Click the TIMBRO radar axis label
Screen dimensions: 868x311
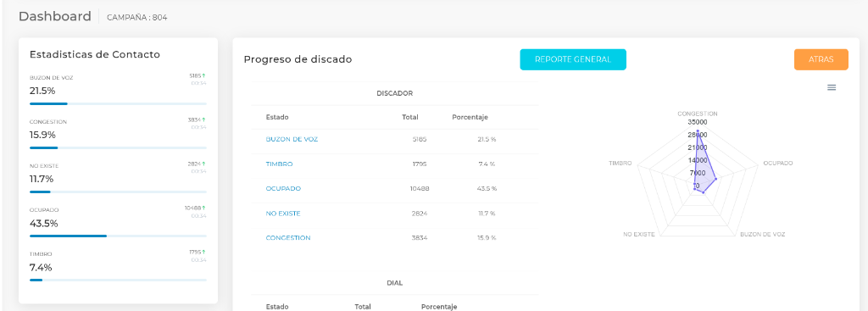tap(620, 164)
